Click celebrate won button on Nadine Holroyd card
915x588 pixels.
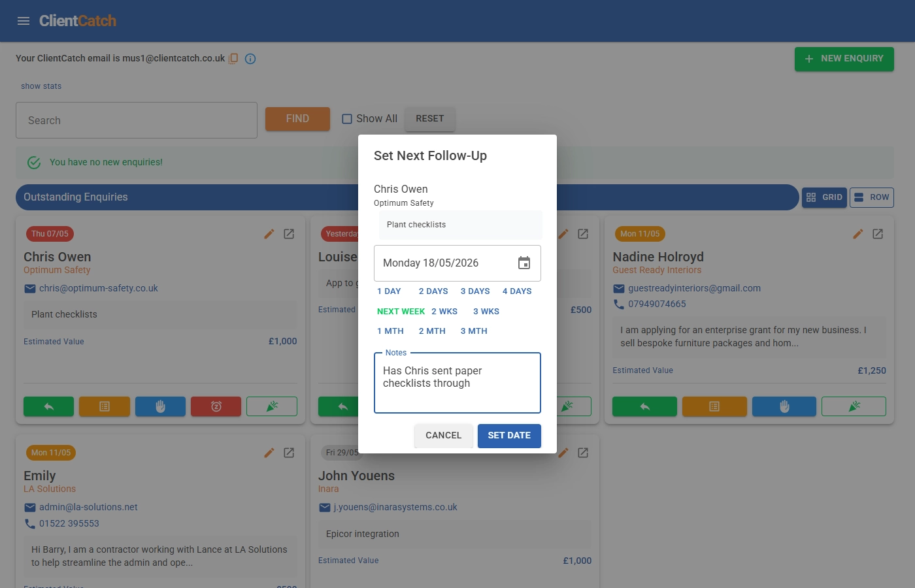click(x=854, y=406)
